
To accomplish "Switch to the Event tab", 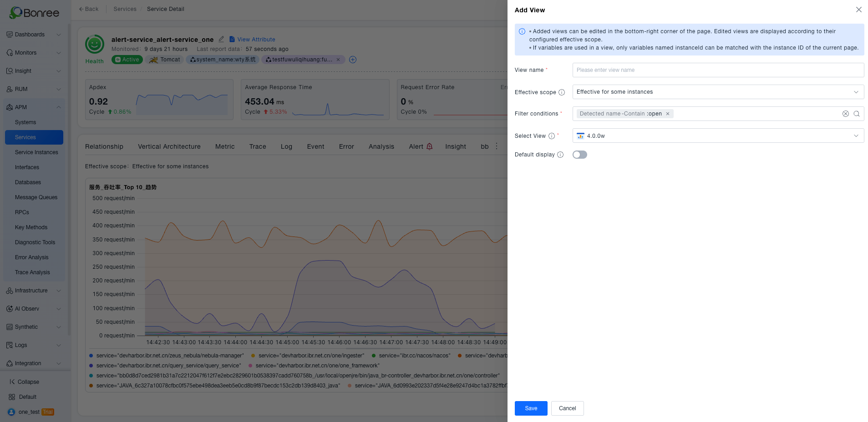I will (315, 146).
